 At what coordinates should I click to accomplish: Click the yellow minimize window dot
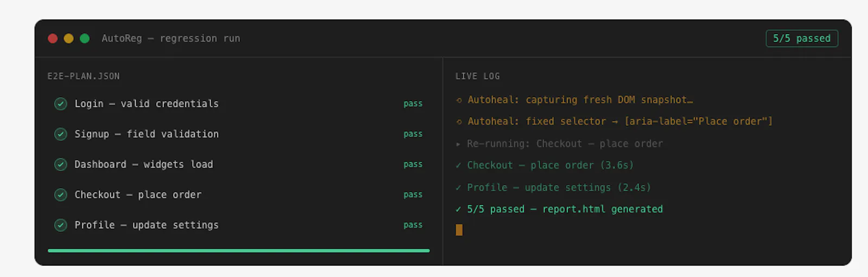[68, 38]
